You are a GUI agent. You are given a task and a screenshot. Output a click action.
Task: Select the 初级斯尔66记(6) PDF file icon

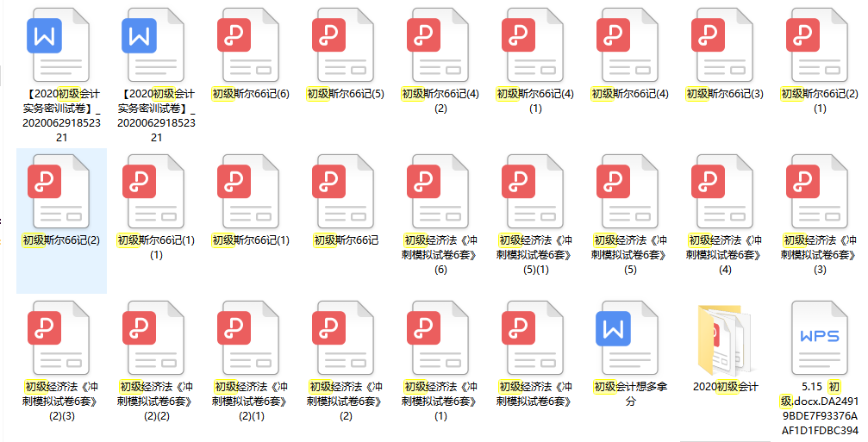point(247,45)
